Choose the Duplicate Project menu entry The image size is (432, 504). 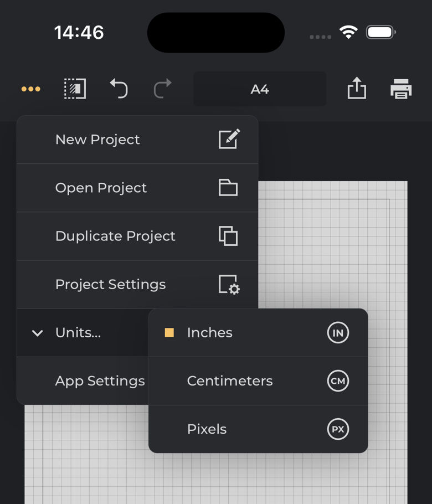click(x=115, y=236)
